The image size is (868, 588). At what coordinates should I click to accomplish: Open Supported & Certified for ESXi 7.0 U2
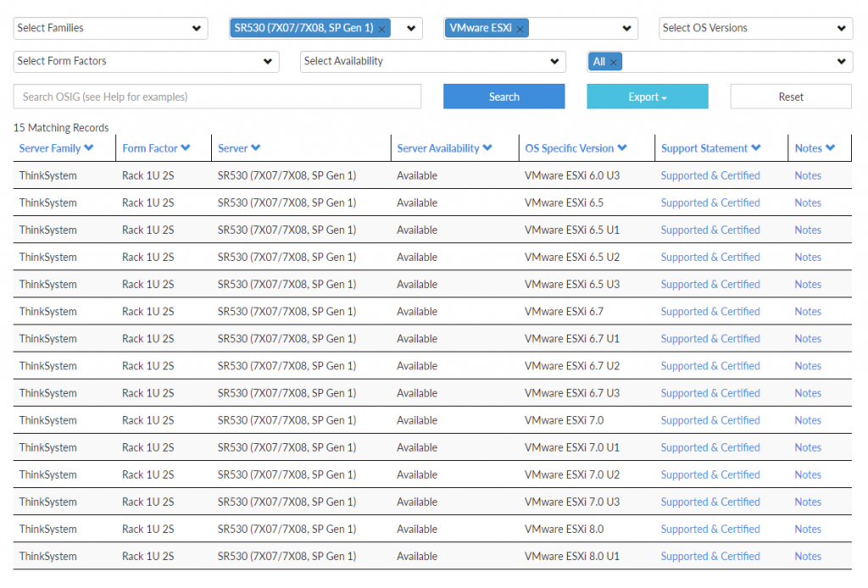coord(710,474)
